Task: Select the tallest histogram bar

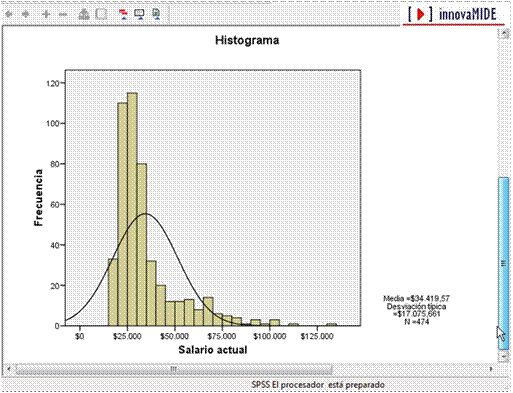Action: (132, 209)
